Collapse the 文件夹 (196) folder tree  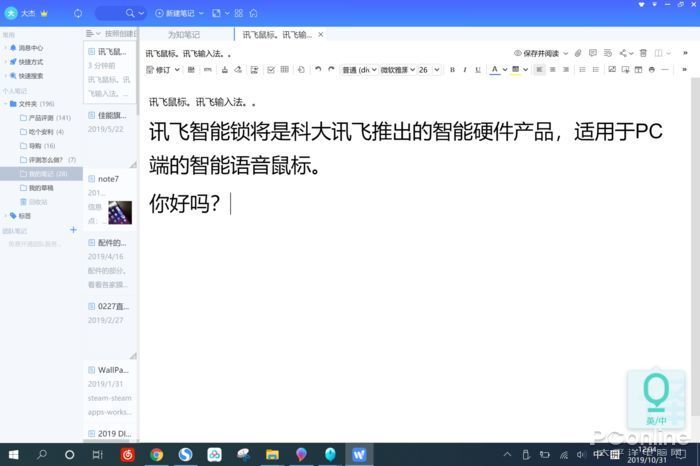click(6, 104)
